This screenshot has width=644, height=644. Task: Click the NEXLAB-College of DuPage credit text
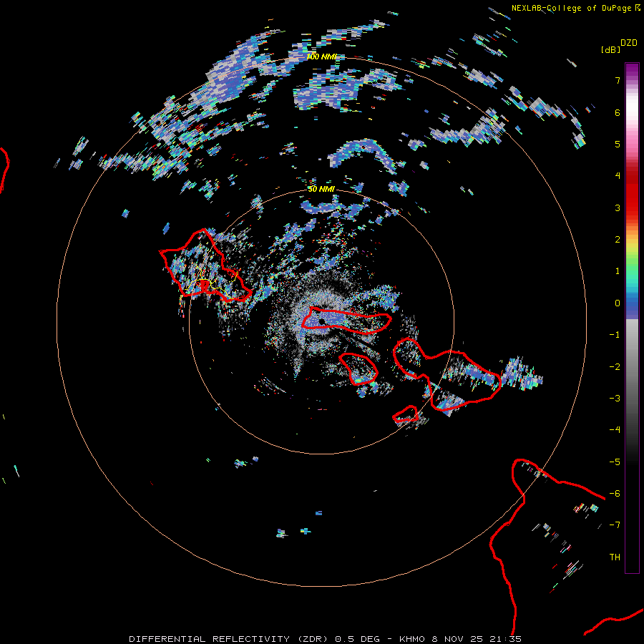click(571, 8)
